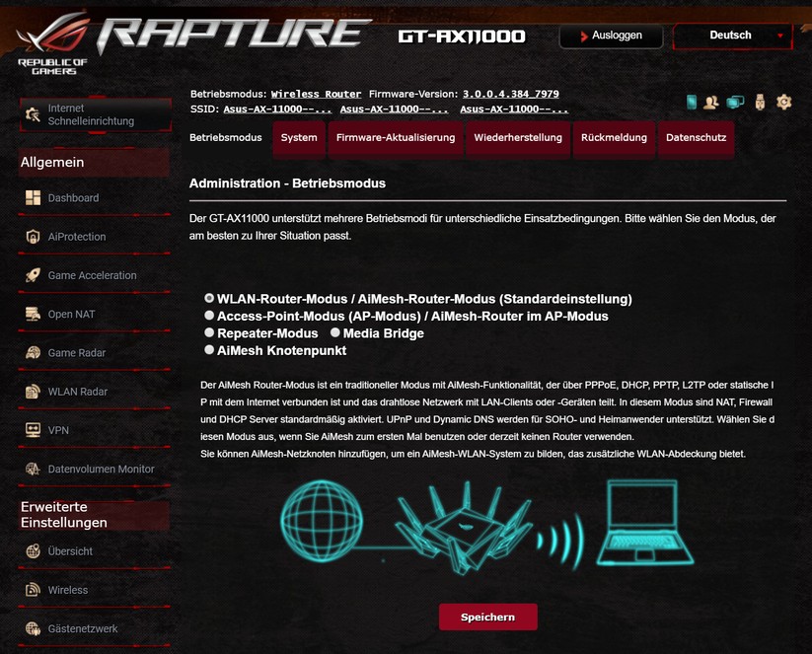Viewport: 812px width, 654px height.
Task: Open the Wiederherstellung tab
Action: click(x=518, y=138)
